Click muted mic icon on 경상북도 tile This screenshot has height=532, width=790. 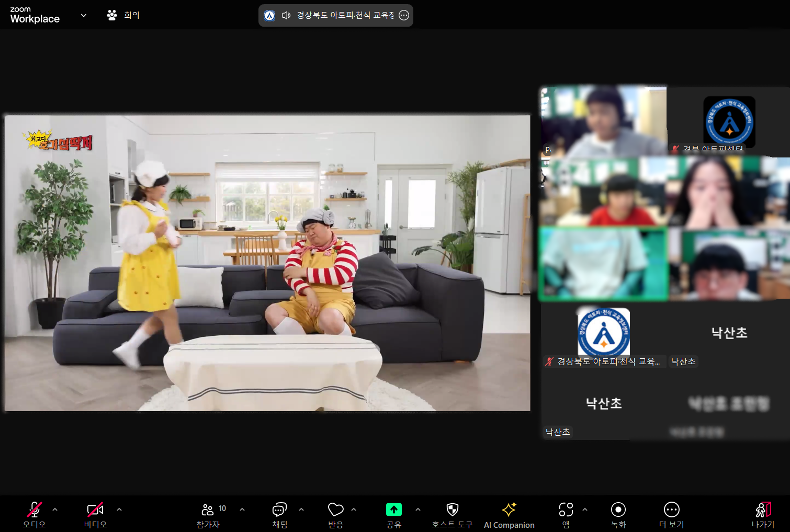pos(549,361)
